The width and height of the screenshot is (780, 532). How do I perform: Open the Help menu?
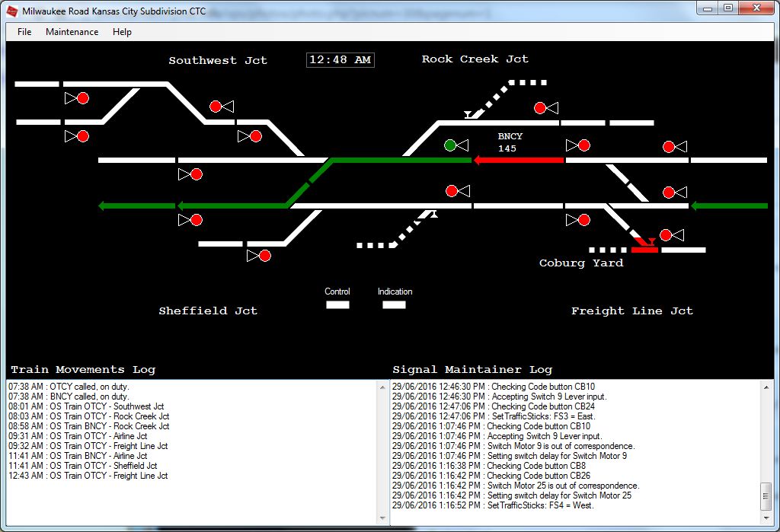coord(122,32)
